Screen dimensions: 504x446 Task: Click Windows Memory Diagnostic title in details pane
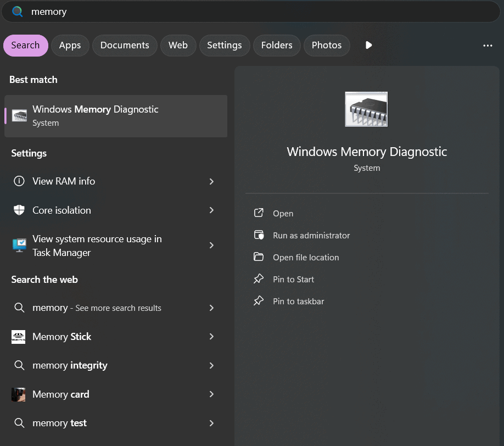pos(367,152)
